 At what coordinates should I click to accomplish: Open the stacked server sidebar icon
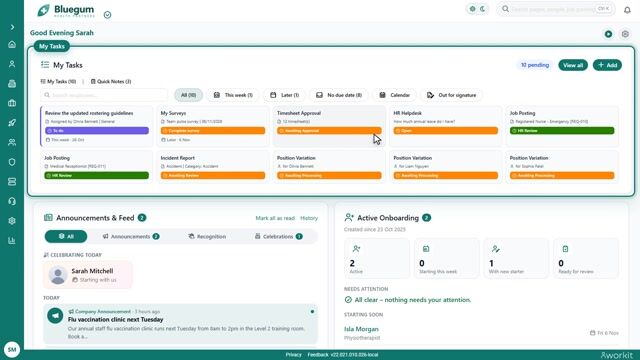point(12,182)
